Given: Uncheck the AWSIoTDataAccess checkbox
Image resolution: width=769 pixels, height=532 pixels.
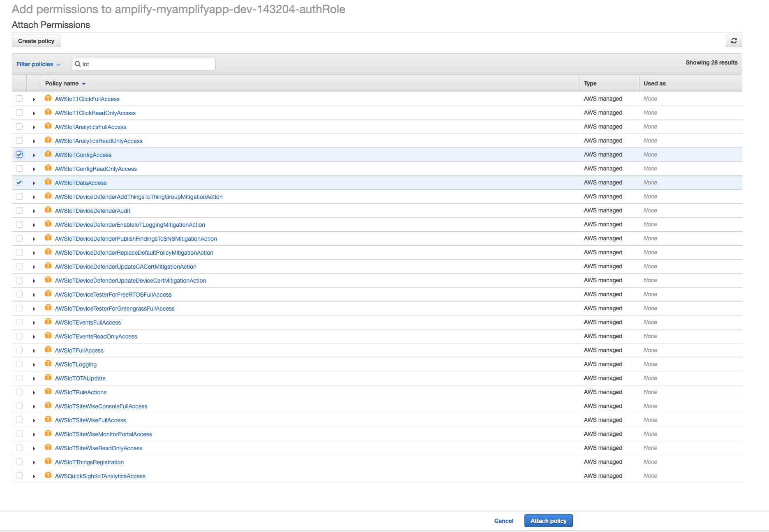Looking at the screenshot, I should [x=19, y=182].
